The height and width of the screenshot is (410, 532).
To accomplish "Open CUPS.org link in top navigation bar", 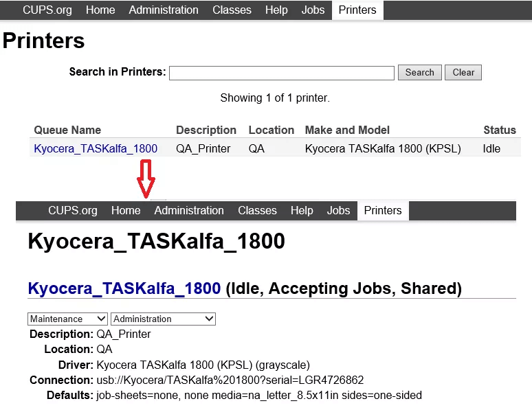I will click(47, 10).
